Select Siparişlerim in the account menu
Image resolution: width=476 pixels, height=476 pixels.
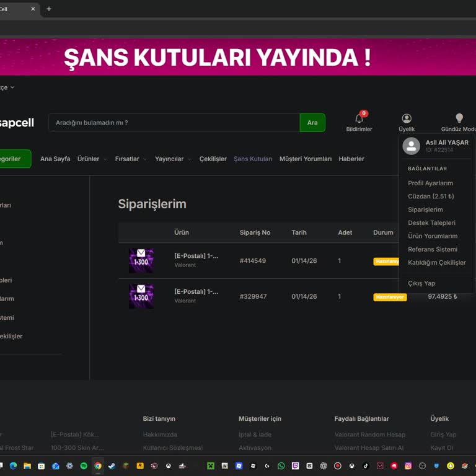coord(425,209)
